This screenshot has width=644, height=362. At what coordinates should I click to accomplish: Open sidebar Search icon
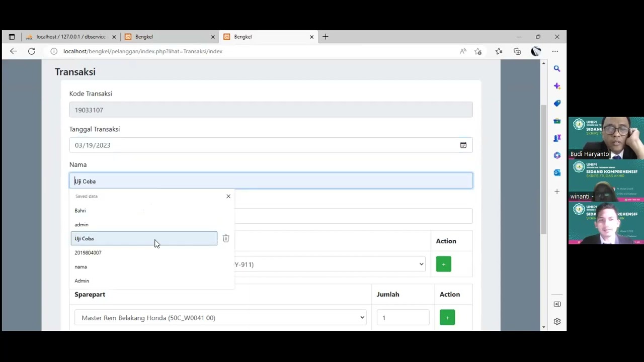tap(557, 68)
